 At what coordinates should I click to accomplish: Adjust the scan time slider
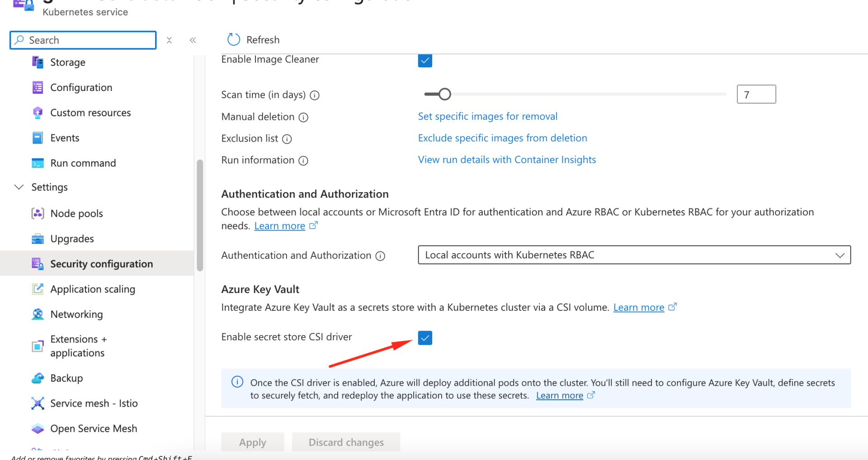[444, 94]
